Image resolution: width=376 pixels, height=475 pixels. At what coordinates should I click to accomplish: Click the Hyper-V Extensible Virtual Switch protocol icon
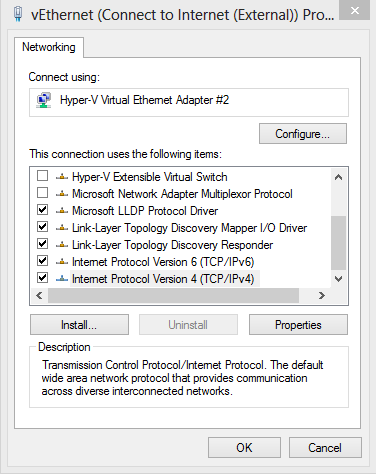[62, 177]
